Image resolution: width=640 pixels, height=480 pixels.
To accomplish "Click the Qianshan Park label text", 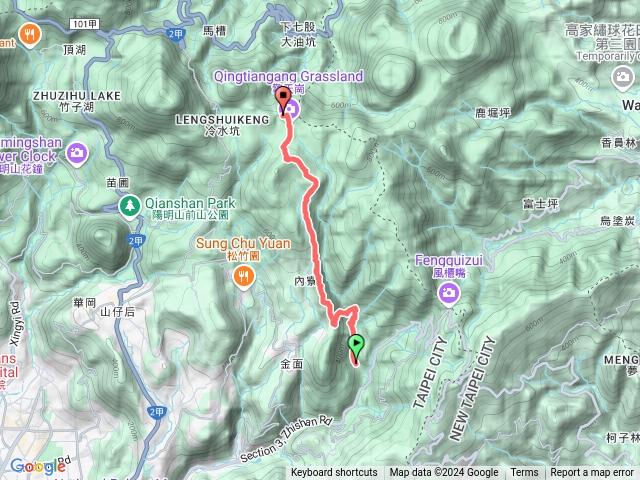I will [x=190, y=203].
